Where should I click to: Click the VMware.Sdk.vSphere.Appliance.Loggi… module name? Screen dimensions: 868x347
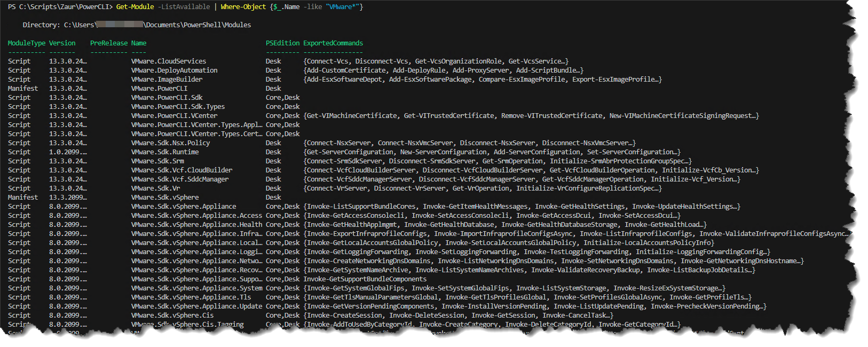point(197,252)
